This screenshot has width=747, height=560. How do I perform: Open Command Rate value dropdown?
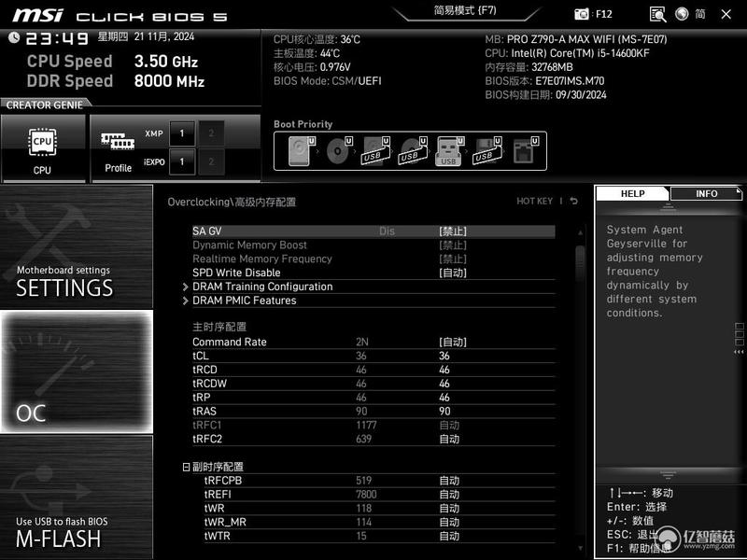coord(453,342)
